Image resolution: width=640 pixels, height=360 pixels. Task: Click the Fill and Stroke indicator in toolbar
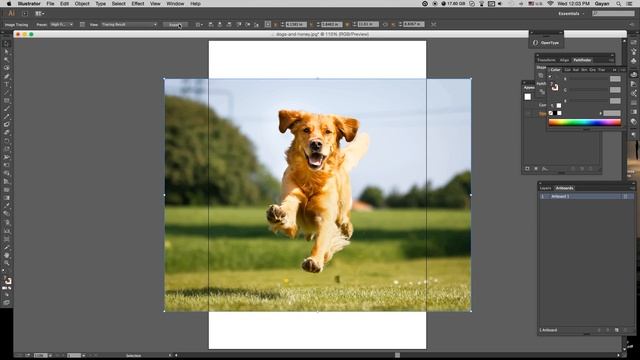coord(7,280)
